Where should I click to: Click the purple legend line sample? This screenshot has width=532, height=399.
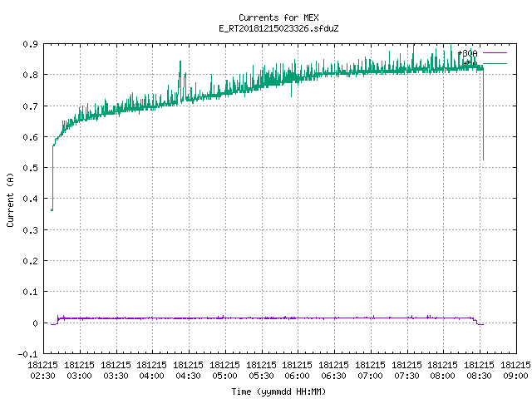[x=495, y=53]
